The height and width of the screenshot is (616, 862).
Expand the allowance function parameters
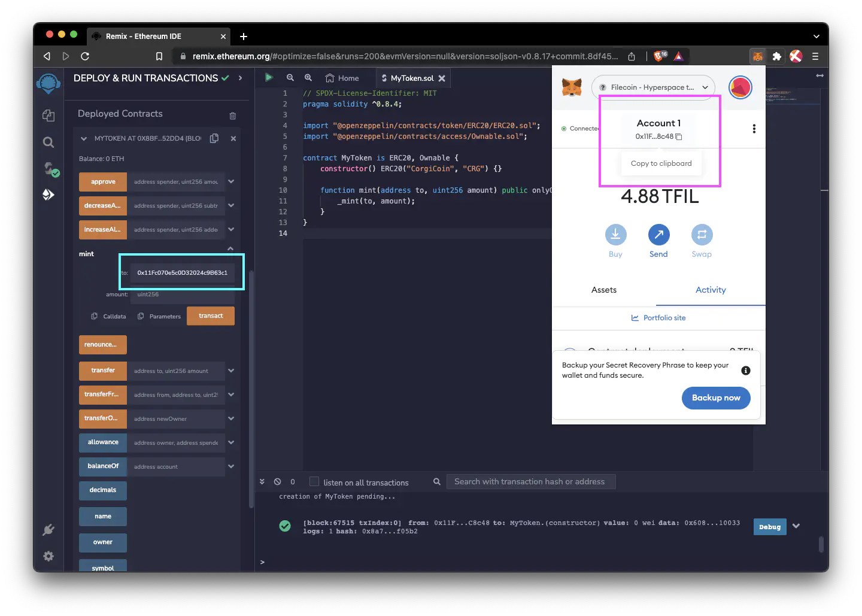[231, 442]
